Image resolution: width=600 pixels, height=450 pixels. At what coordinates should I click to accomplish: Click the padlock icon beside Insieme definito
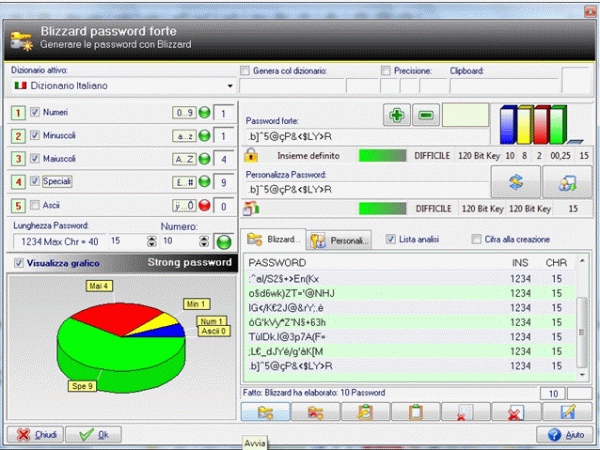click(251, 155)
